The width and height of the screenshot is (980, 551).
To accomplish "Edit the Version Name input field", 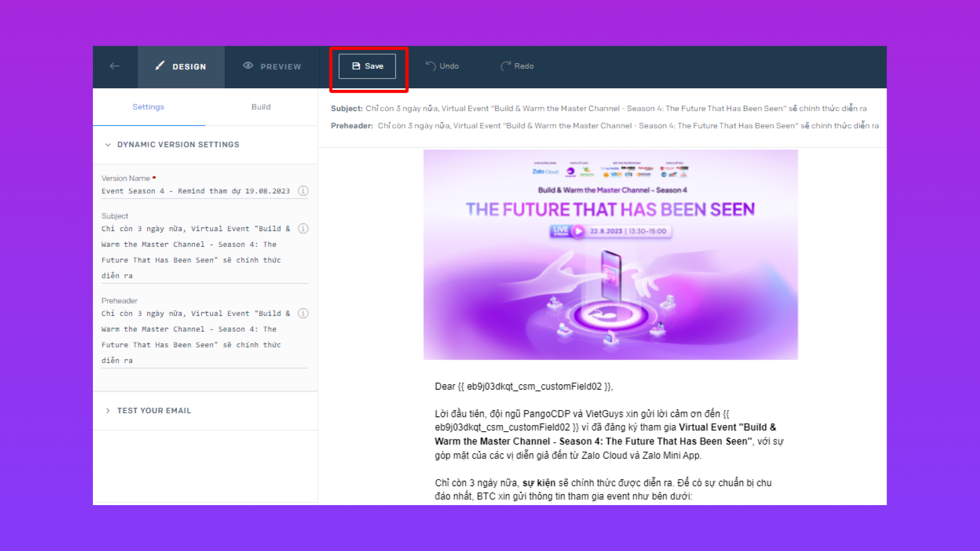I will [x=195, y=191].
